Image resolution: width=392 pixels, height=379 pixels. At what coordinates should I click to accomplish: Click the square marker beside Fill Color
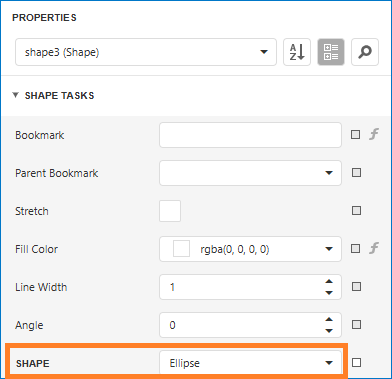pos(356,249)
